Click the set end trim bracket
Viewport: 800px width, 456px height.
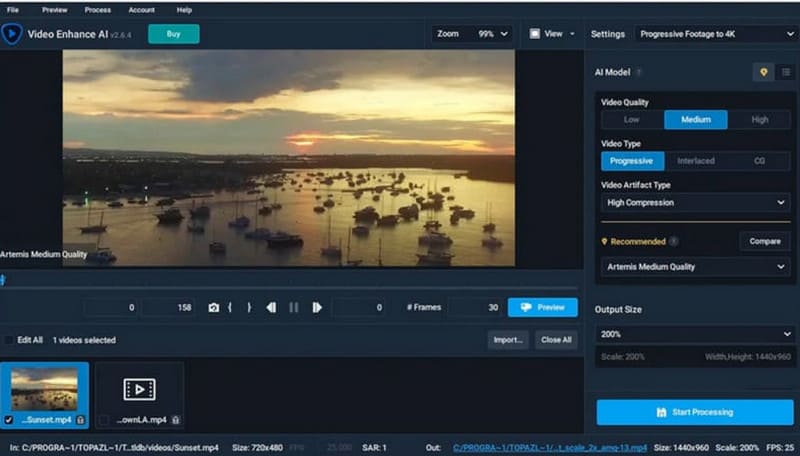tap(249, 308)
